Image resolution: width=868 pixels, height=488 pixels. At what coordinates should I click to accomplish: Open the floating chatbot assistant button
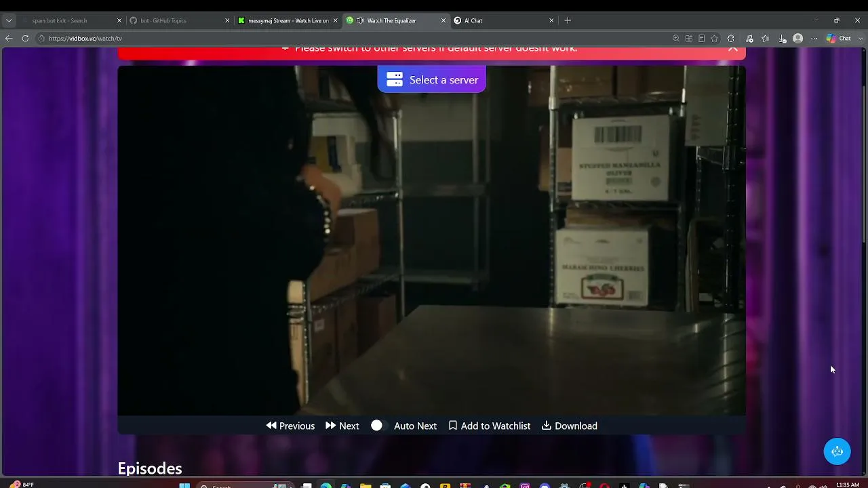coord(837,451)
